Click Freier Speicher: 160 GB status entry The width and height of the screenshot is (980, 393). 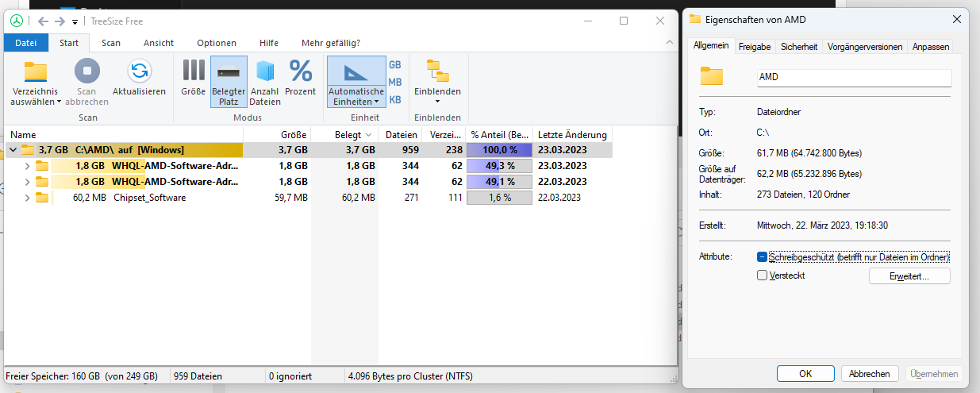click(x=83, y=376)
